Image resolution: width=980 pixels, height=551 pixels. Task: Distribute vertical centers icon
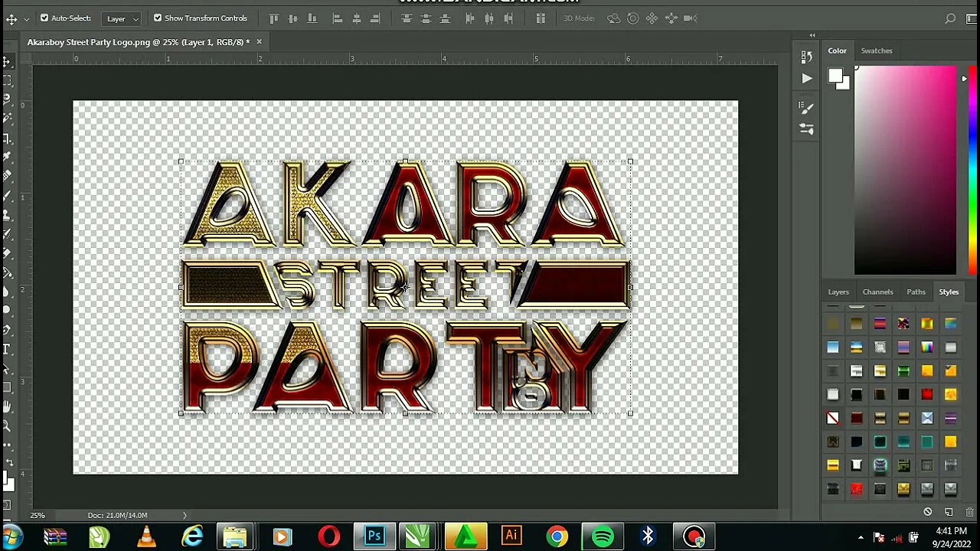pos(426,18)
